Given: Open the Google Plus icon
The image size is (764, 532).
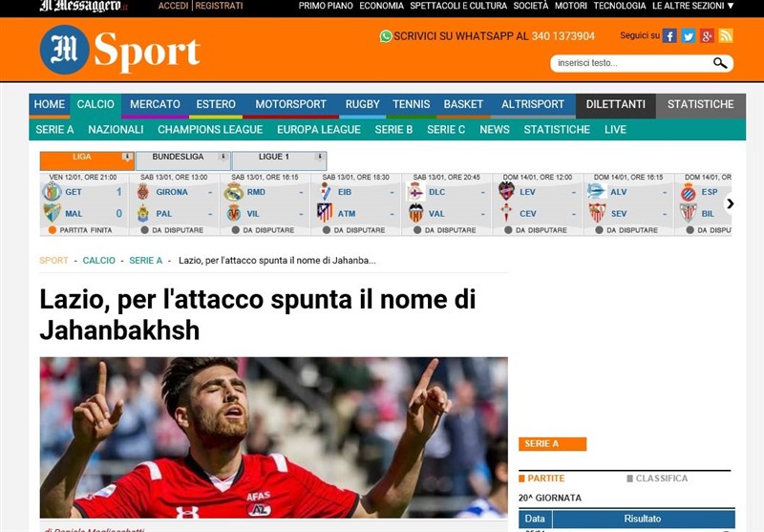Looking at the screenshot, I should [707, 35].
